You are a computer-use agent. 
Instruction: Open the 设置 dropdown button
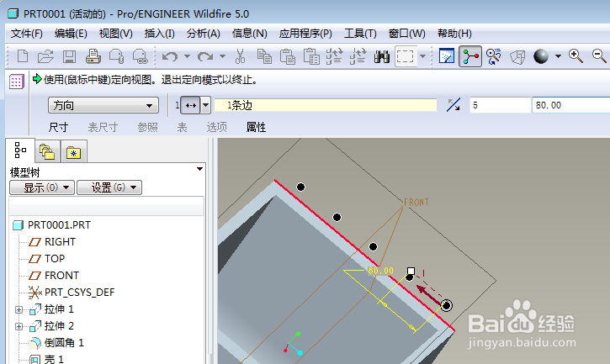coord(109,187)
